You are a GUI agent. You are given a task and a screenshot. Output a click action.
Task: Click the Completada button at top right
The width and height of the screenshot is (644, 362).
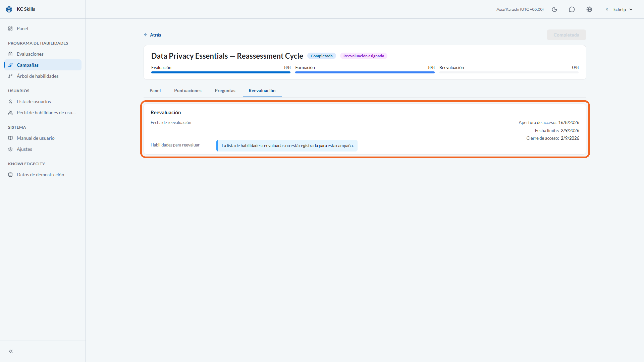[x=566, y=35]
